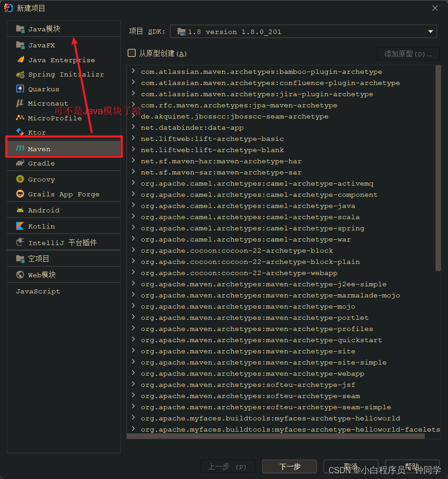Select maven-archetype-site-simple row
This screenshot has height=479, width=448.
pos(263,362)
